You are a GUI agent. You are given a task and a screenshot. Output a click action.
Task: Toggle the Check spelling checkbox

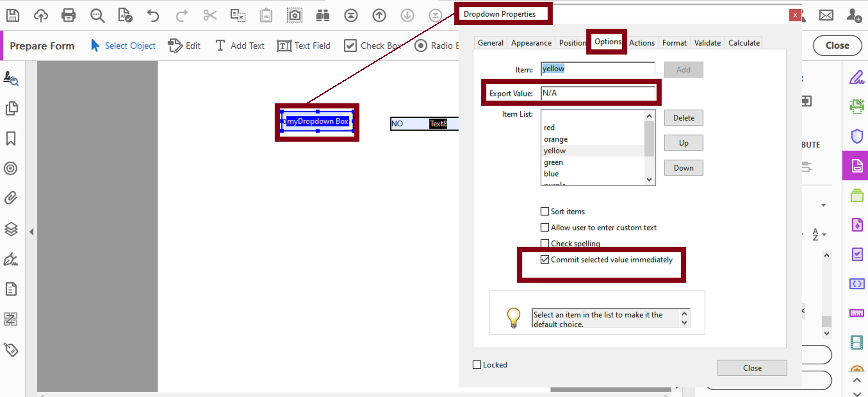(545, 243)
